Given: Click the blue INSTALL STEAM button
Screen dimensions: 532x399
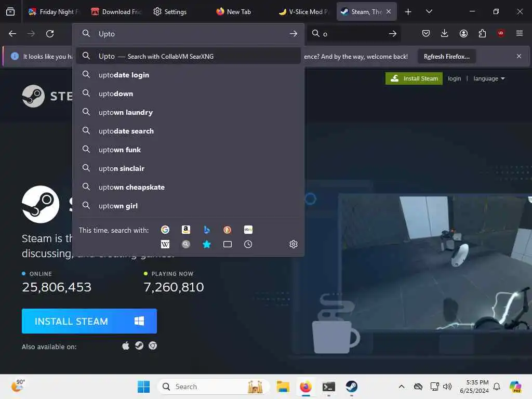Looking at the screenshot, I should (89, 321).
